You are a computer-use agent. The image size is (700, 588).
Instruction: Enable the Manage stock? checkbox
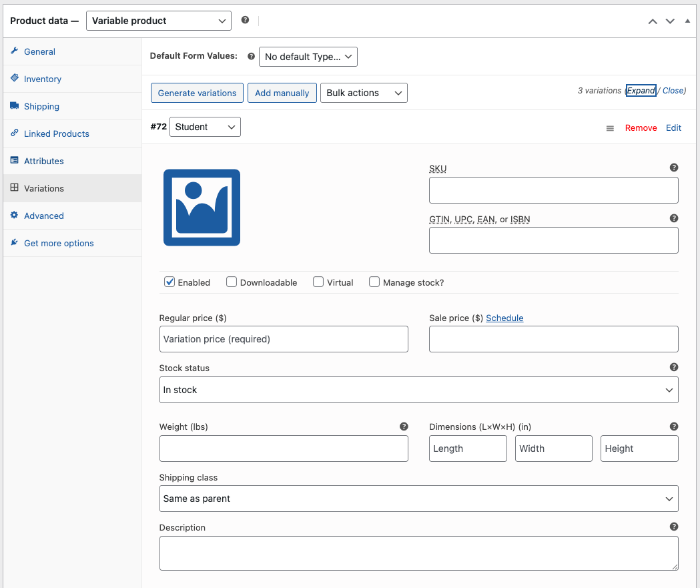click(x=374, y=282)
